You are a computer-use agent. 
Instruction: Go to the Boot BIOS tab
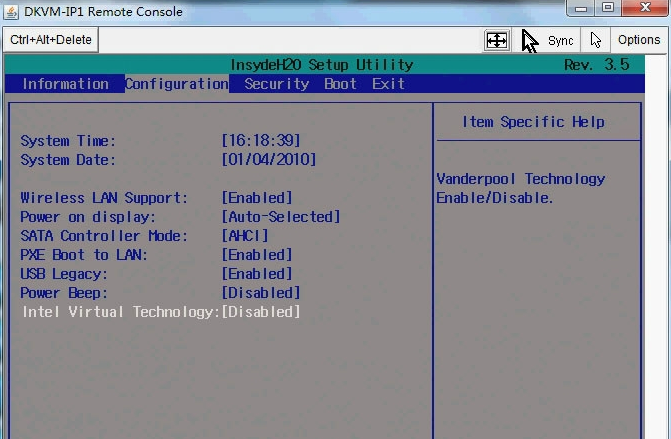pos(340,84)
